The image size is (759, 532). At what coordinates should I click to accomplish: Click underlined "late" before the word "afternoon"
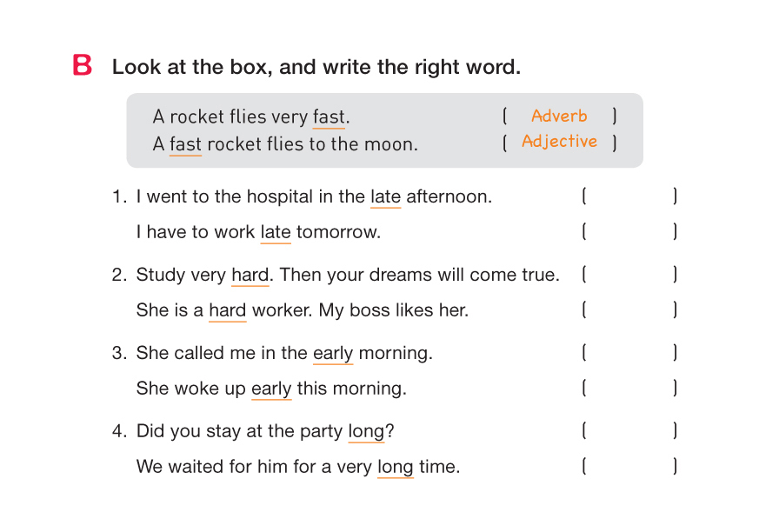pyautogui.click(x=385, y=196)
